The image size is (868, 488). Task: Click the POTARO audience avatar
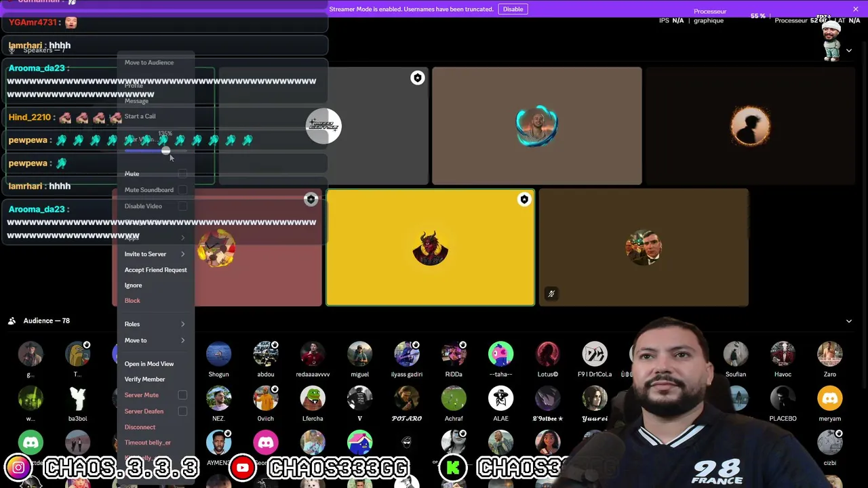tap(407, 399)
